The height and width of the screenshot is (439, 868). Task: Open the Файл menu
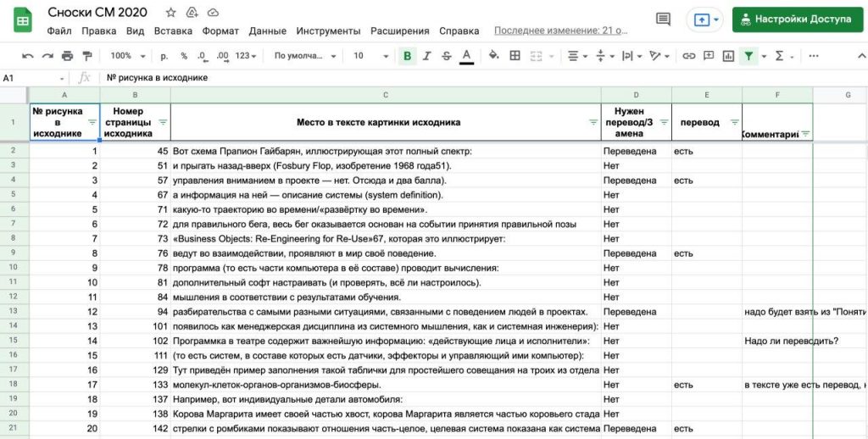[59, 31]
